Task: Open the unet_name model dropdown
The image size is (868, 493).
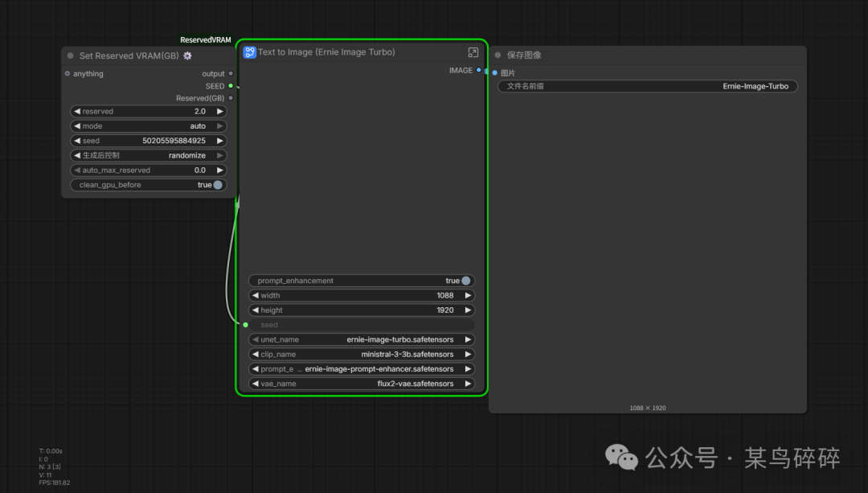Action: coord(362,339)
